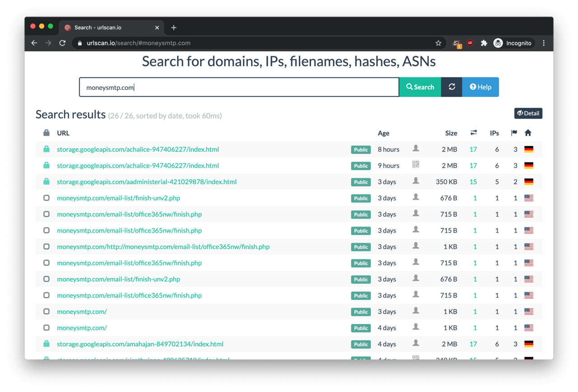Click the German flag on the amahajan row
Image resolution: width=578 pixels, height=392 pixels.
528,344
